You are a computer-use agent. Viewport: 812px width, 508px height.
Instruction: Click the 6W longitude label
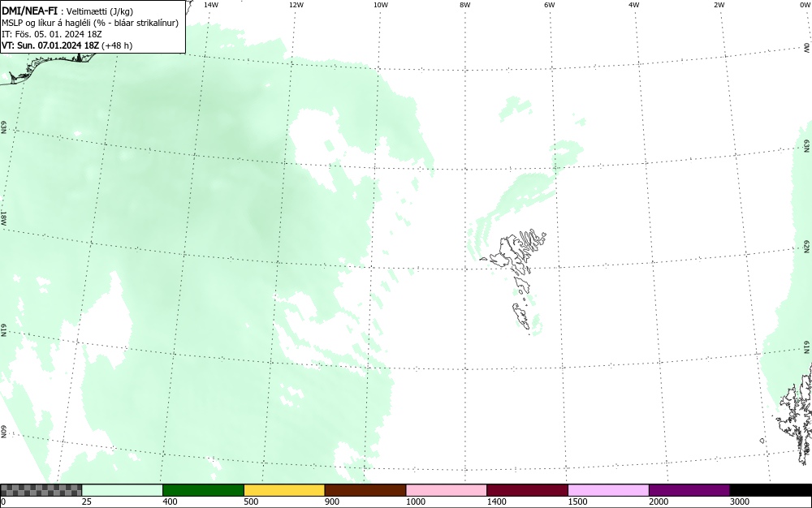550,5
